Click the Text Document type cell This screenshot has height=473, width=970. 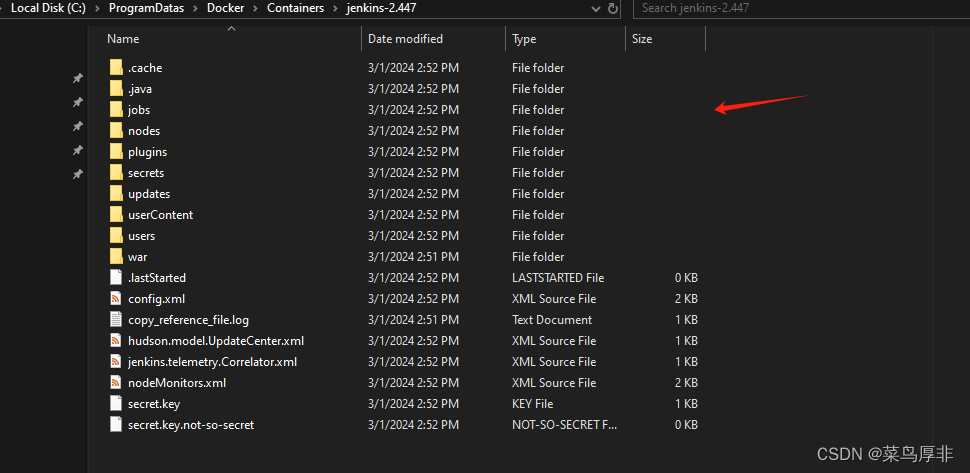tap(552, 320)
